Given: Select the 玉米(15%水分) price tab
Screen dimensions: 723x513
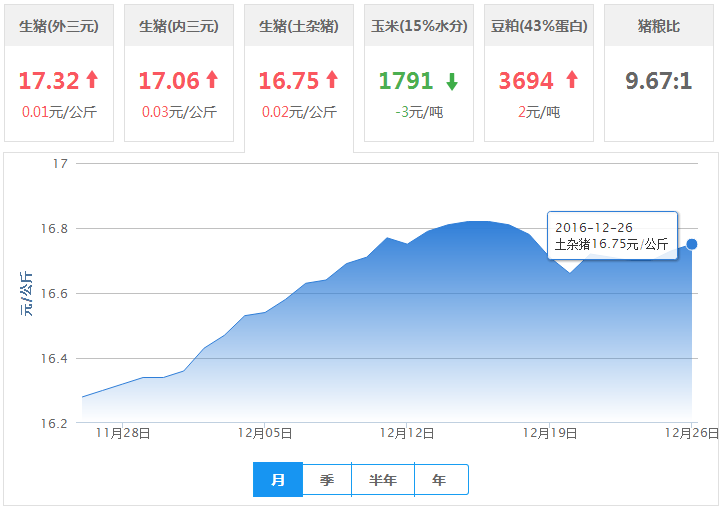Looking at the screenshot, I should point(419,73).
